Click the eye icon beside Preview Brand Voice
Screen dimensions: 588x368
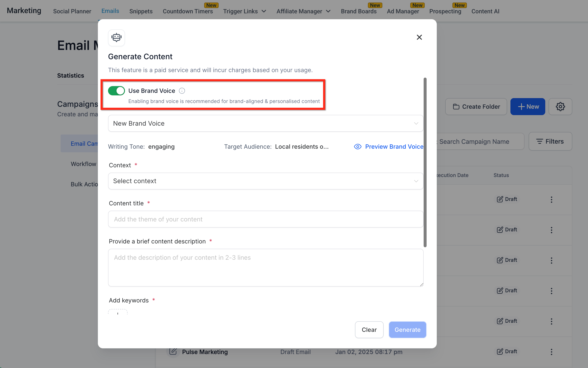[x=358, y=147]
